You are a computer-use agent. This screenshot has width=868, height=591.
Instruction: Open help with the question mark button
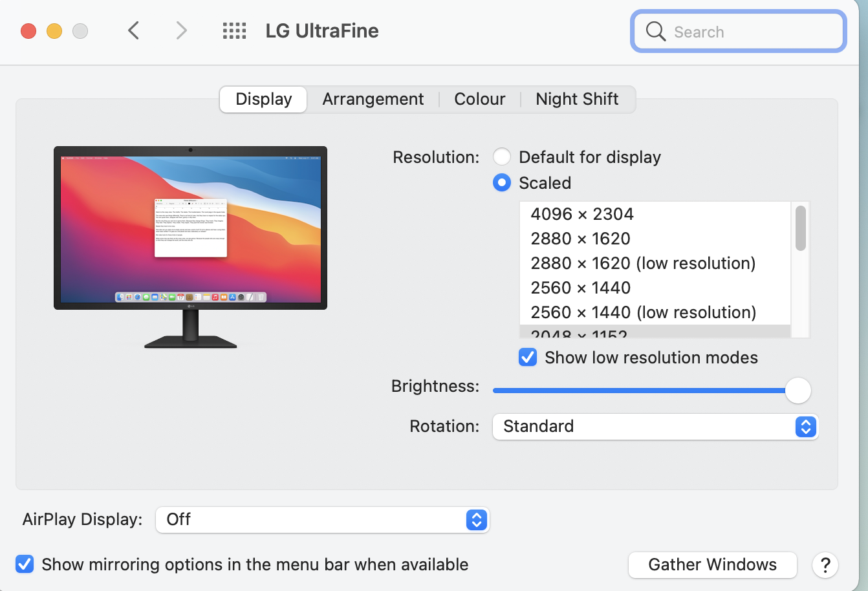coord(825,565)
